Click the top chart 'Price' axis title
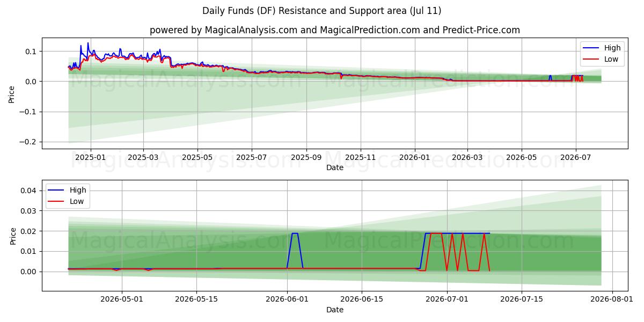The image size is (644, 322). pos(12,94)
